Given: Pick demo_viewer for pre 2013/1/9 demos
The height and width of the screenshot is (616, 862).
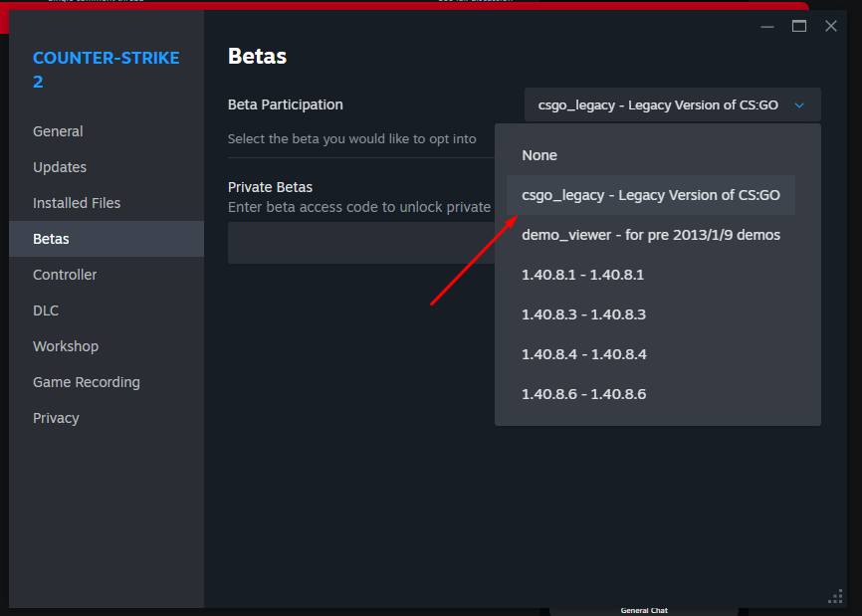Looking at the screenshot, I should (x=651, y=235).
